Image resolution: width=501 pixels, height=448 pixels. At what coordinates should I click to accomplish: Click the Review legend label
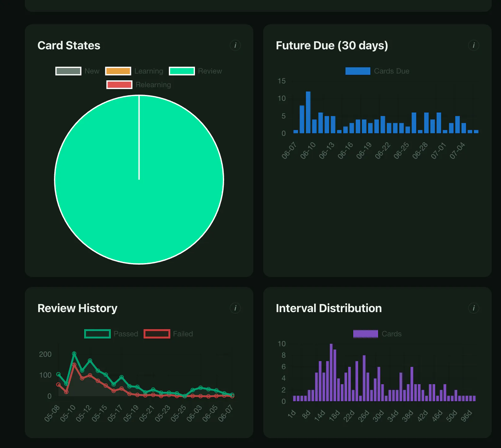(x=210, y=71)
